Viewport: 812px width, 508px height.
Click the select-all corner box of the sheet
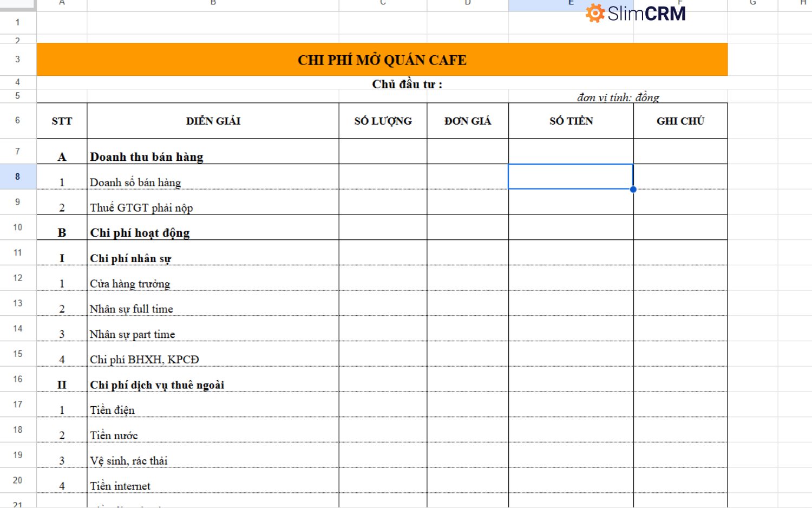[x=18, y=4]
